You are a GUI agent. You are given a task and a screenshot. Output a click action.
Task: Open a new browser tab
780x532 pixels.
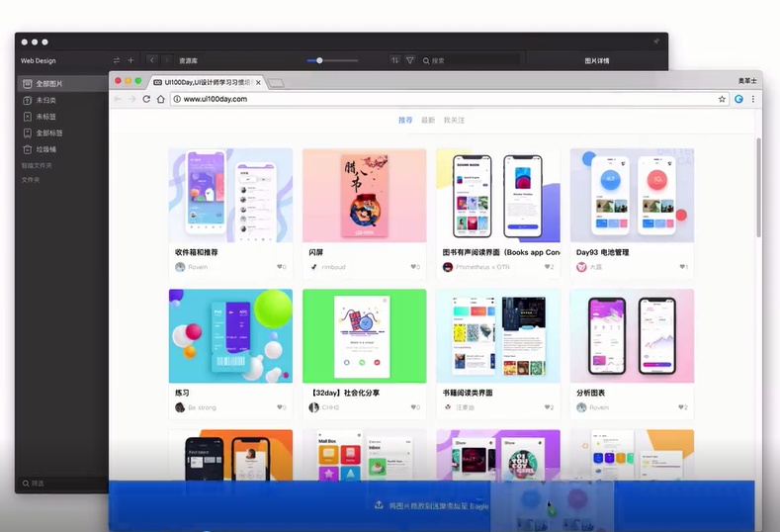tap(276, 83)
